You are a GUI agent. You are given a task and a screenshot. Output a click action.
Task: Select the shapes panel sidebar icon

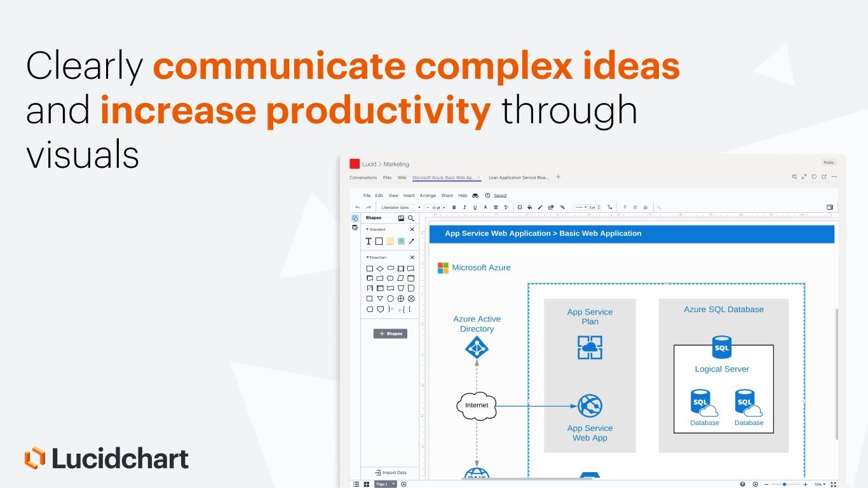pos(355,218)
